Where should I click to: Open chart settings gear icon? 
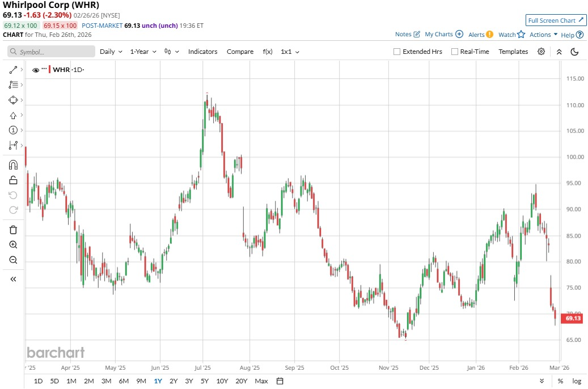click(x=542, y=52)
